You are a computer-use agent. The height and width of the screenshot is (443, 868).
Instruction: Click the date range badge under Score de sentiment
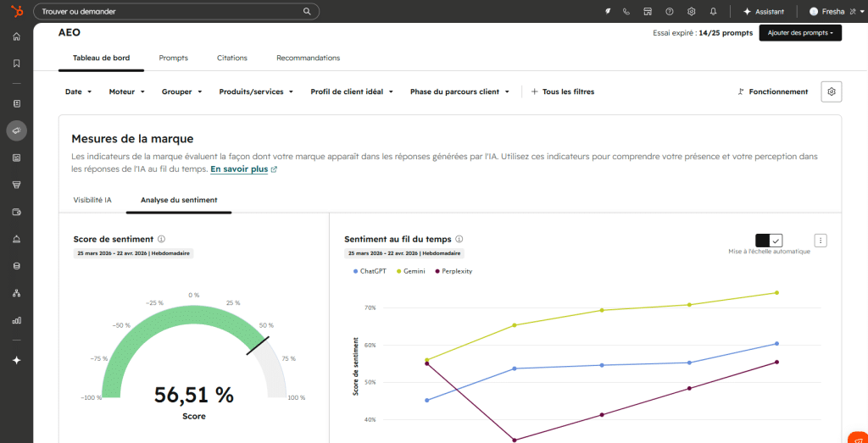point(133,253)
